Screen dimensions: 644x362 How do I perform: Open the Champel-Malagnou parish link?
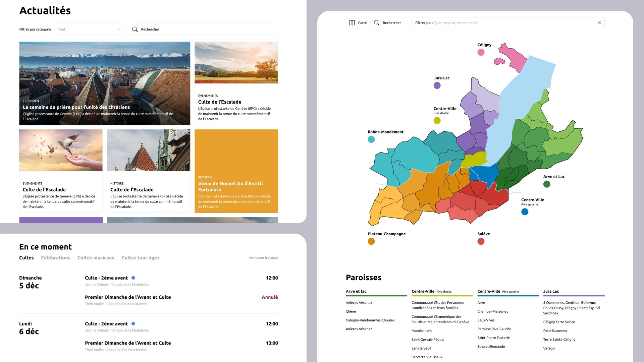point(493,311)
